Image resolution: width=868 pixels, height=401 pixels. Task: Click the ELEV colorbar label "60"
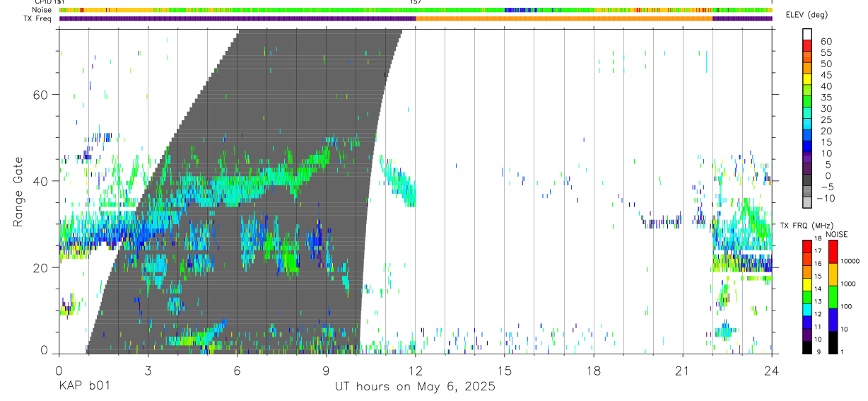pos(826,42)
